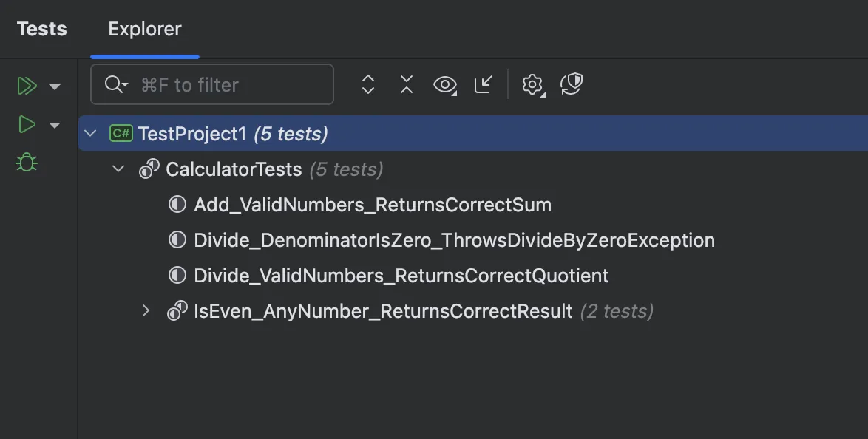
Task: Open the dropdown arrow beside the Run icon
Action: [x=55, y=125]
